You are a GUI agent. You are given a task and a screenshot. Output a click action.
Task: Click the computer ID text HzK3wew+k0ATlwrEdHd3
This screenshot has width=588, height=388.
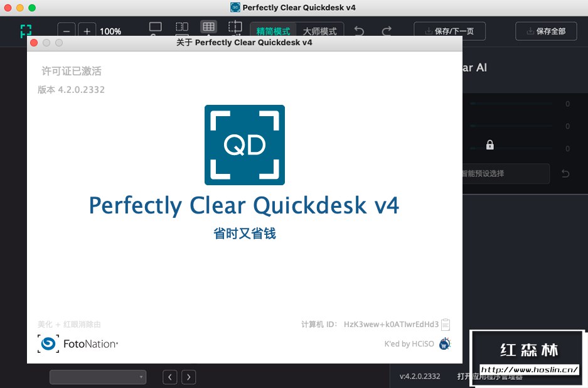391,324
